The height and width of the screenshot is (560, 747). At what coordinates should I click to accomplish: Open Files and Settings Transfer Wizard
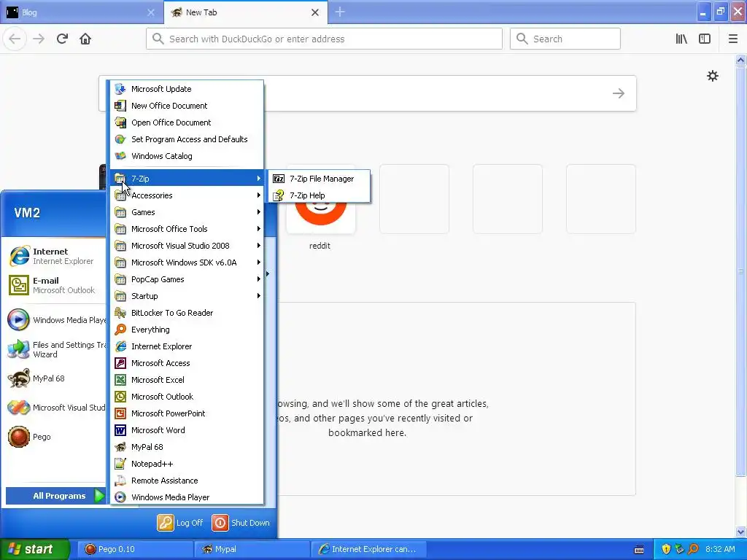click(55, 349)
